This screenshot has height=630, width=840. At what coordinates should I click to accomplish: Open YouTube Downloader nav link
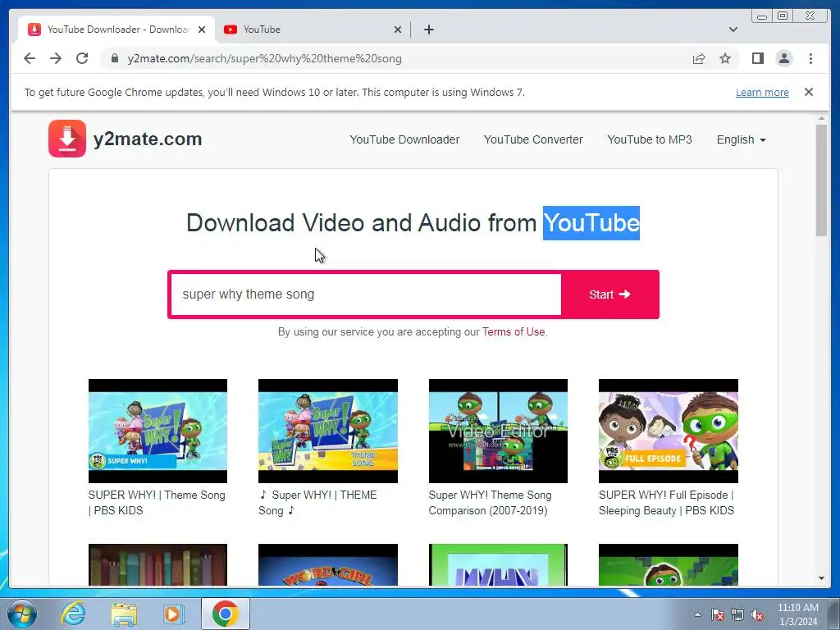(x=404, y=139)
